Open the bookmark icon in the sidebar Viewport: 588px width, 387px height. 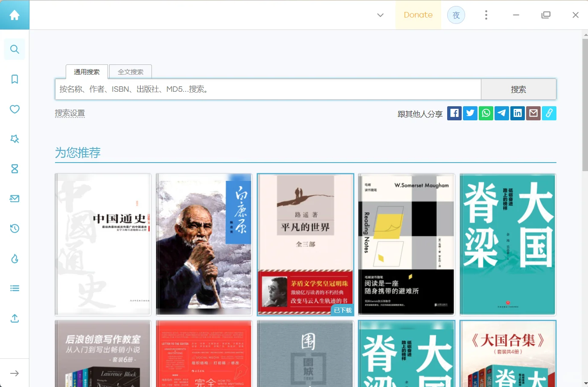[15, 79]
